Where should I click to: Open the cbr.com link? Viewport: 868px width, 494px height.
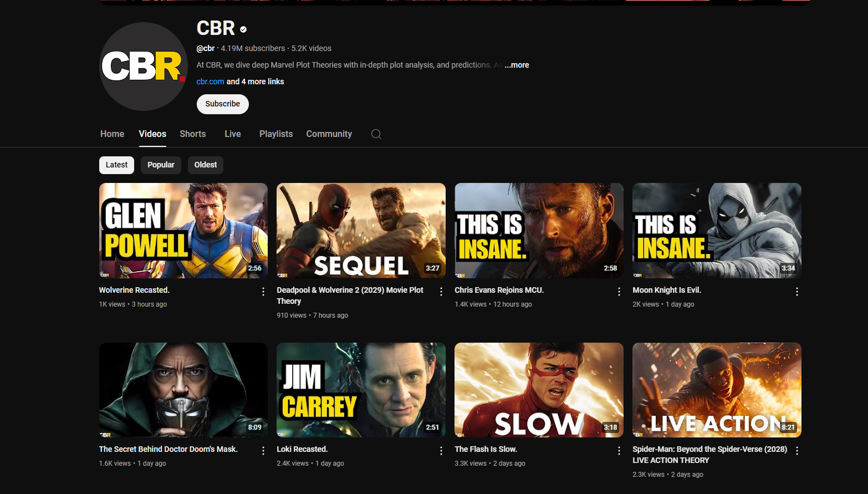click(x=211, y=82)
